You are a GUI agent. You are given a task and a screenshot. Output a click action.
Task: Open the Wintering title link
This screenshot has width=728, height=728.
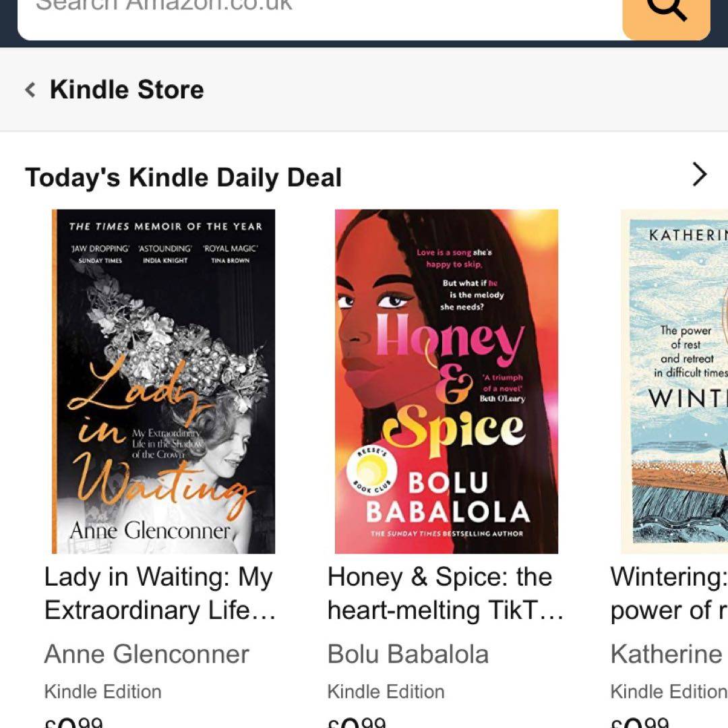pos(669,593)
